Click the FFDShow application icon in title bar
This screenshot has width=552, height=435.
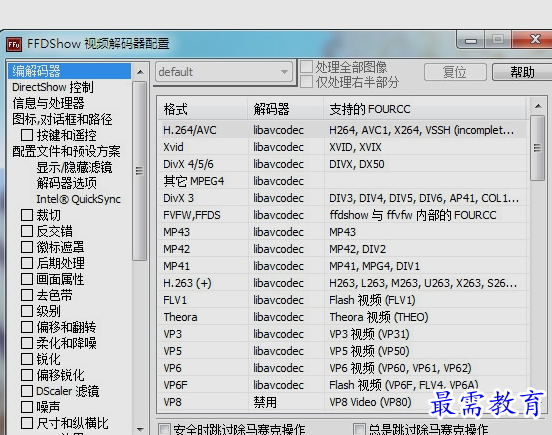(x=14, y=44)
